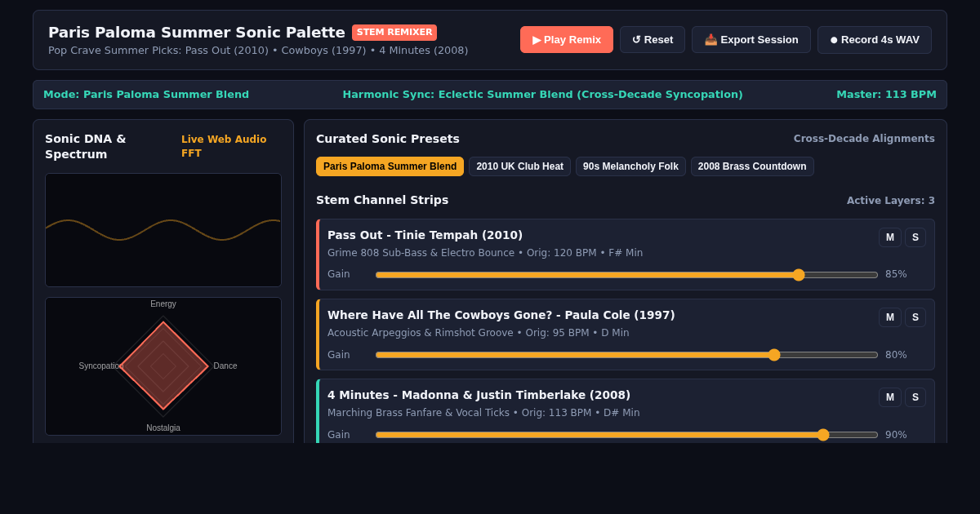Click the Curated Sonic Presets heading
The image size is (980, 514).
[388, 139]
